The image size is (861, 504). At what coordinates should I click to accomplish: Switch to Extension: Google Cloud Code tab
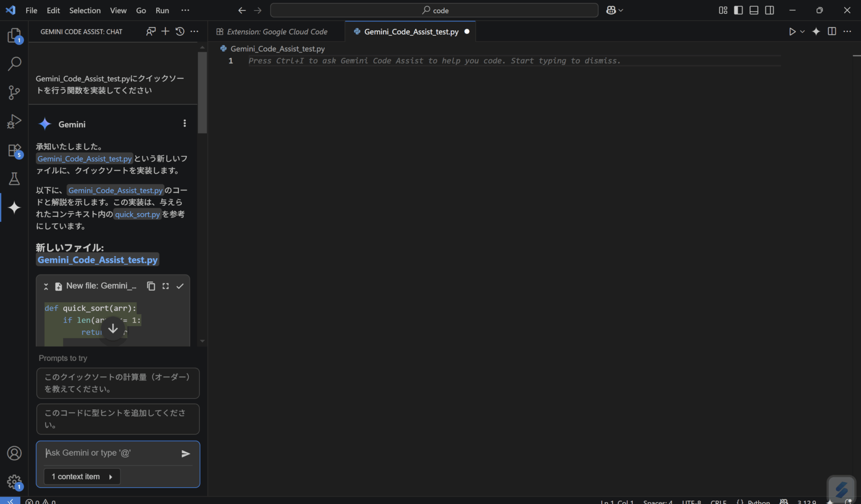tap(277, 32)
